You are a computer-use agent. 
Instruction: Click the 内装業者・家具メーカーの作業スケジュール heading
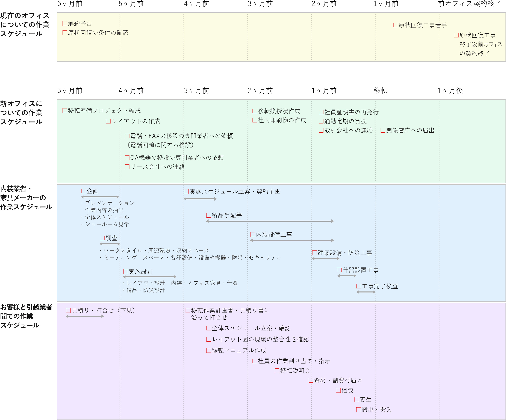(x=26, y=198)
